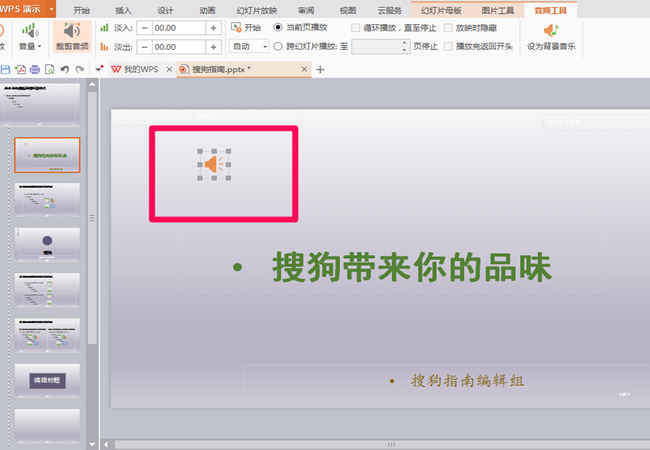Click the print icon in quick toolbar

35,69
